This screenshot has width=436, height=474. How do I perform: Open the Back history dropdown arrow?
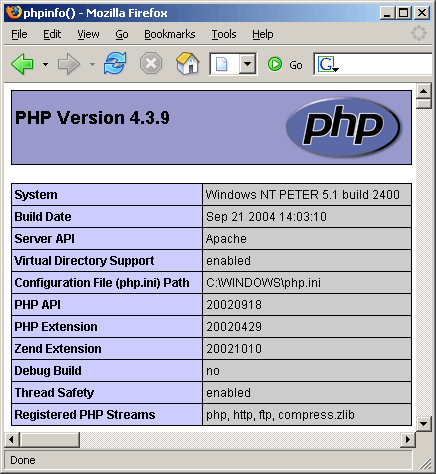(x=46, y=64)
